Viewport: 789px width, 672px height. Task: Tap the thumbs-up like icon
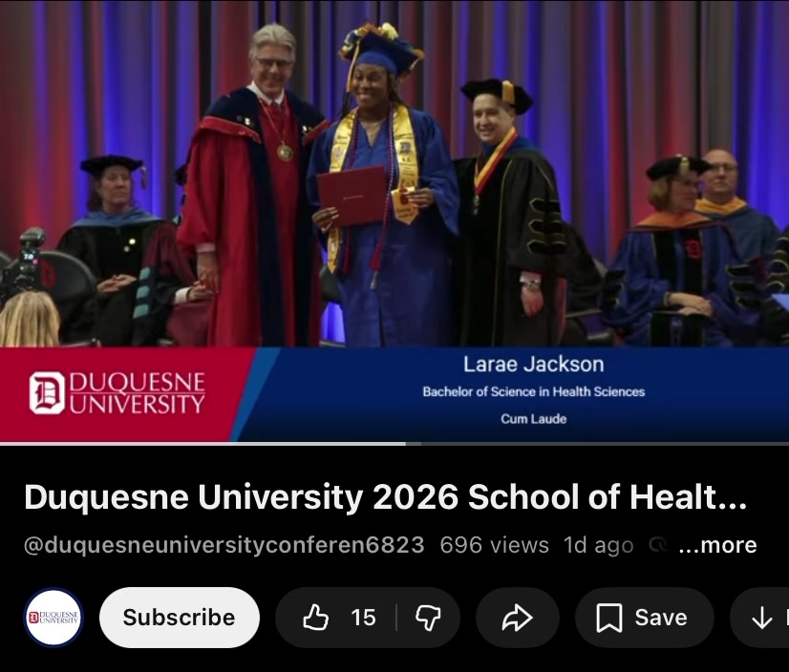[x=315, y=618]
